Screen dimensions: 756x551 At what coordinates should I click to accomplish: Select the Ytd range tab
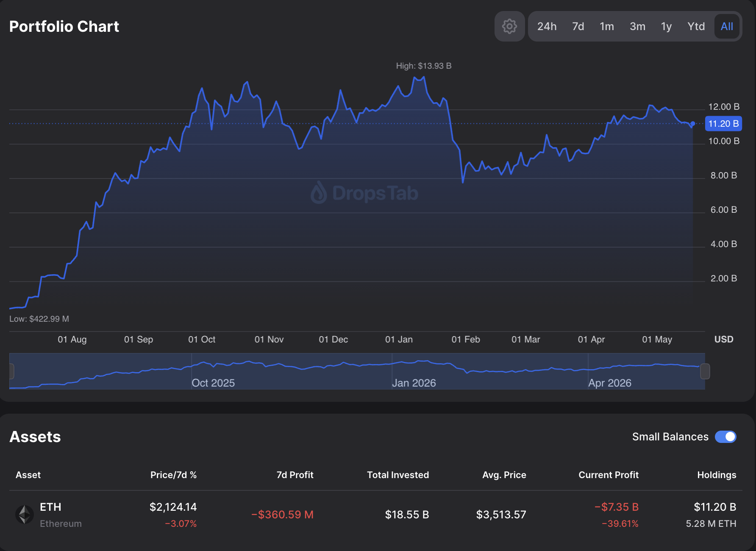696,26
